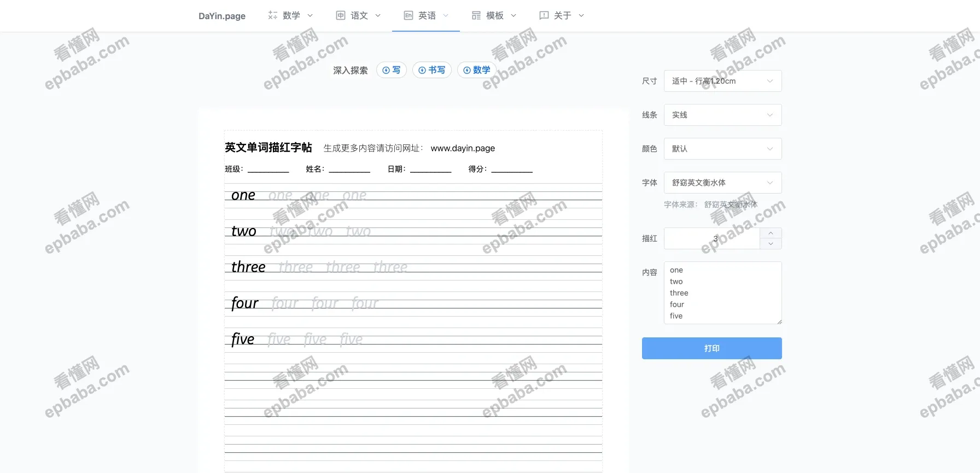Click the 班级 label in the worksheet
The image size is (980, 473).
234,169
